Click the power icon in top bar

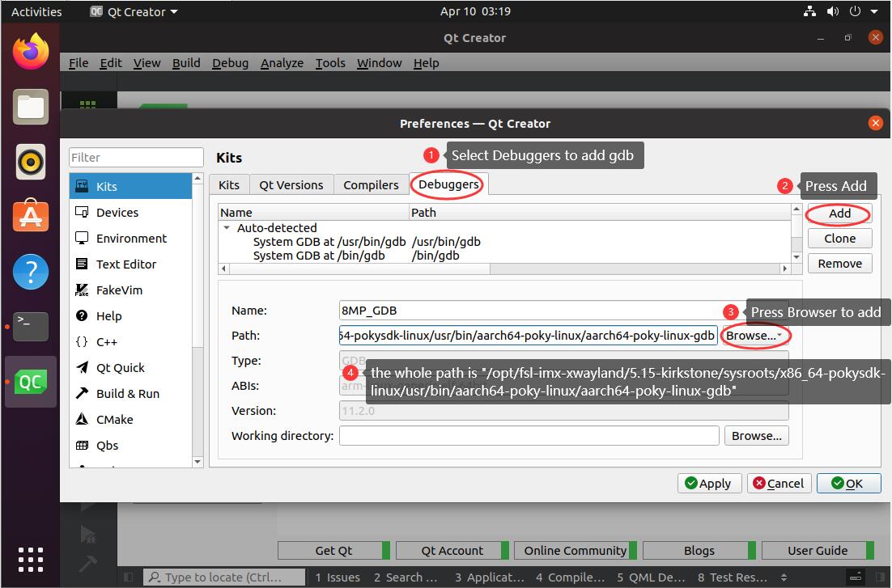coord(855,11)
